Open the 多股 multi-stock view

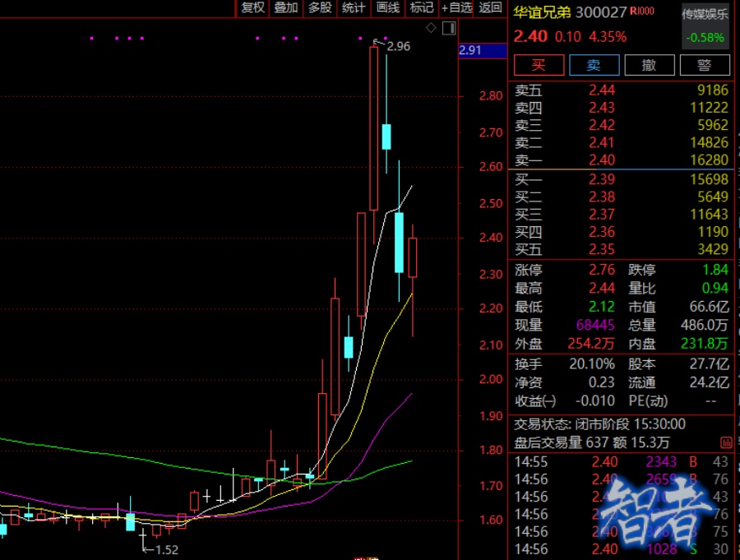(x=320, y=7)
